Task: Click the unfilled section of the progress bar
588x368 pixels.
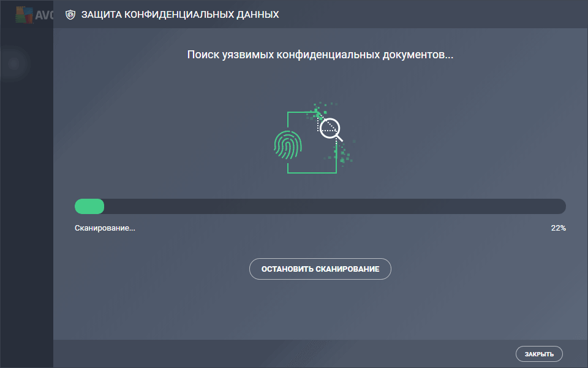Action: [337, 206]
